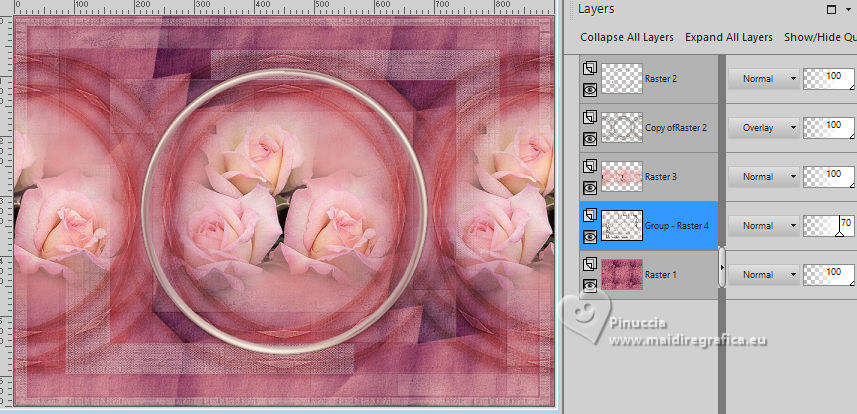Hide the Raster 1 background layer
857x414 pixels.
click(589, 285)
